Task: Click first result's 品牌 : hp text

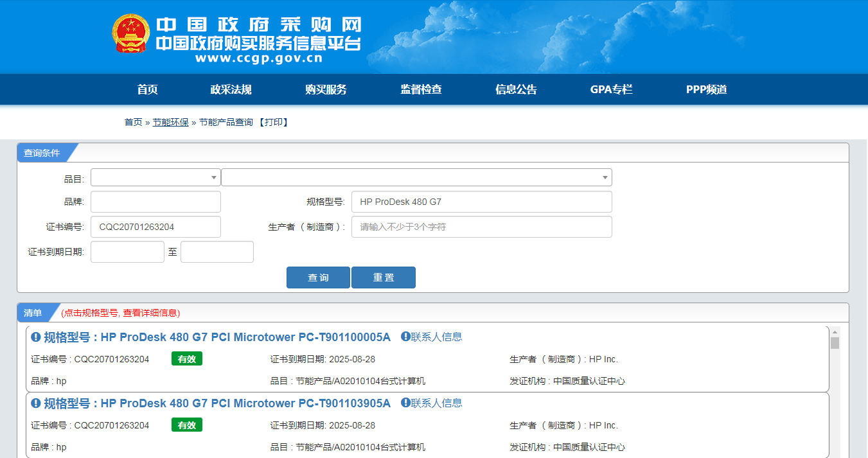Action: pyautogui.click(x=49, y=381)
